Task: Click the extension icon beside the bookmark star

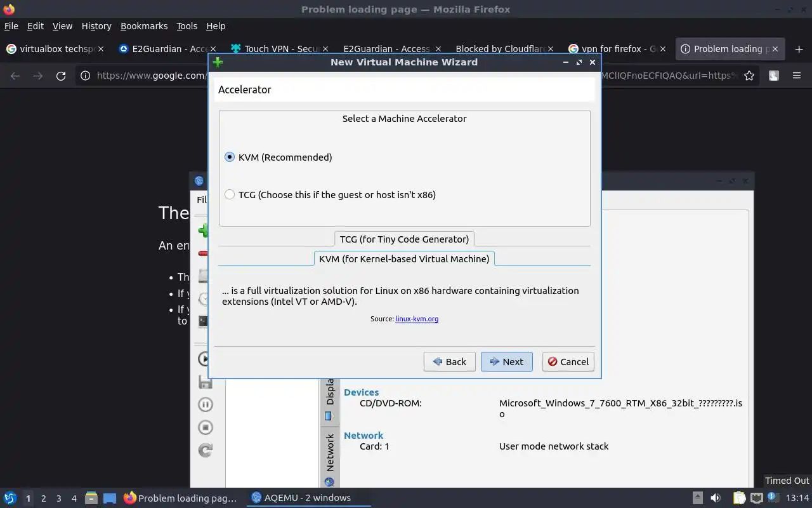Action: pyautogui.click(x=774, y=76)
